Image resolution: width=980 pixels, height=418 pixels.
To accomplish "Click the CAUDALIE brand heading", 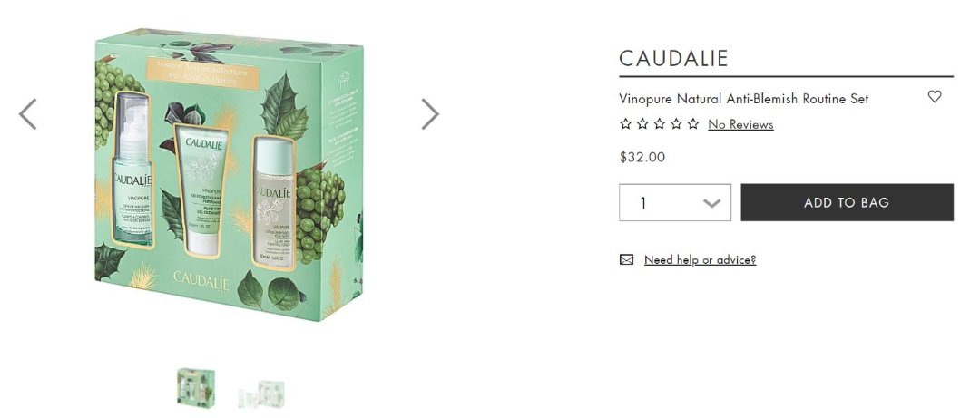I will point(673,58).
